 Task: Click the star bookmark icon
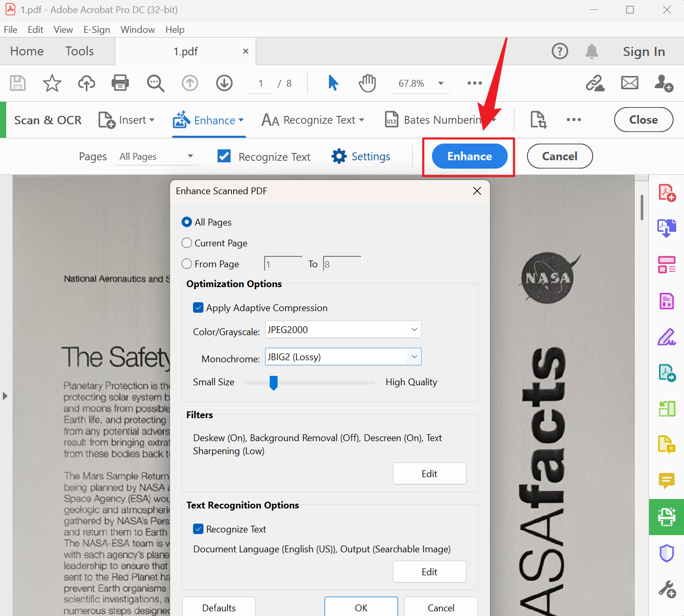(x=52, y=83)
